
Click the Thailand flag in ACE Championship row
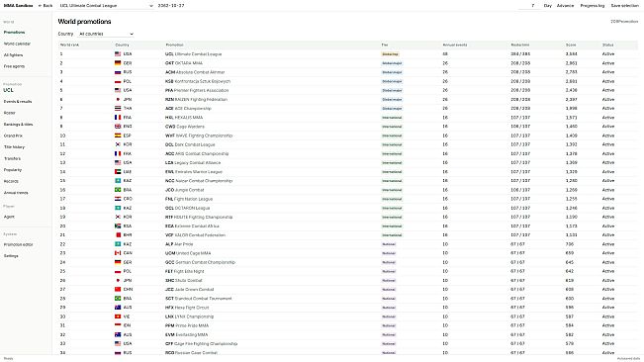[118, 109]
